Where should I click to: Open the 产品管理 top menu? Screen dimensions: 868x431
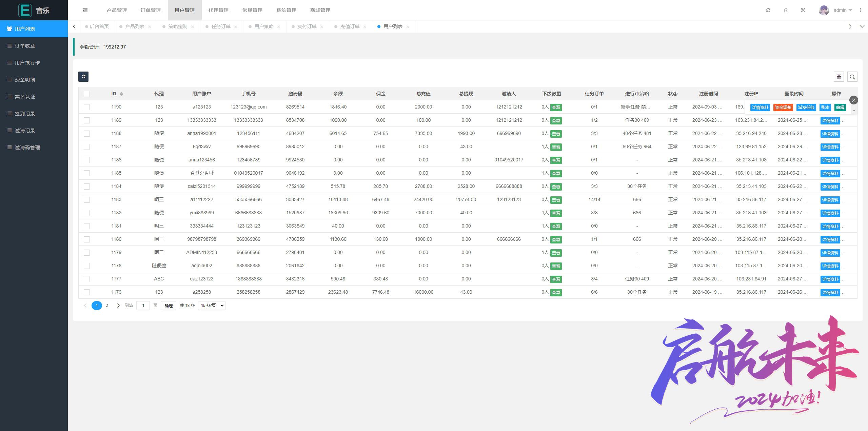(117, 10)
